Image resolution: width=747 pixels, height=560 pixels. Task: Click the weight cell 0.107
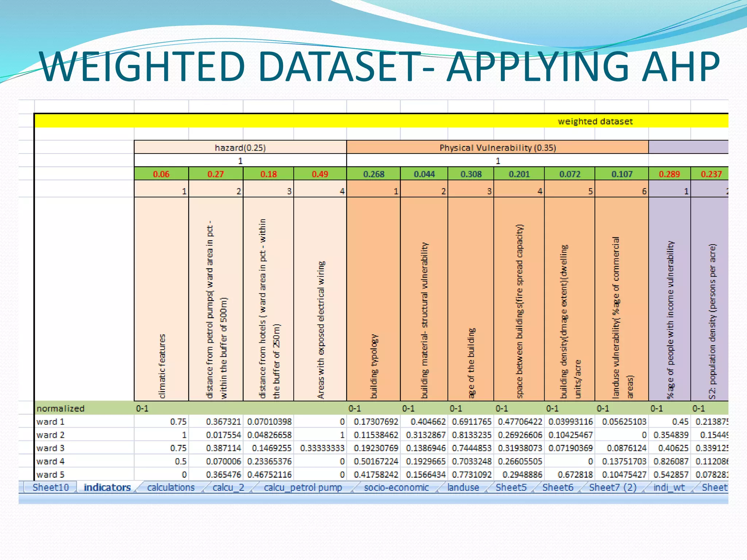(622, 174)
